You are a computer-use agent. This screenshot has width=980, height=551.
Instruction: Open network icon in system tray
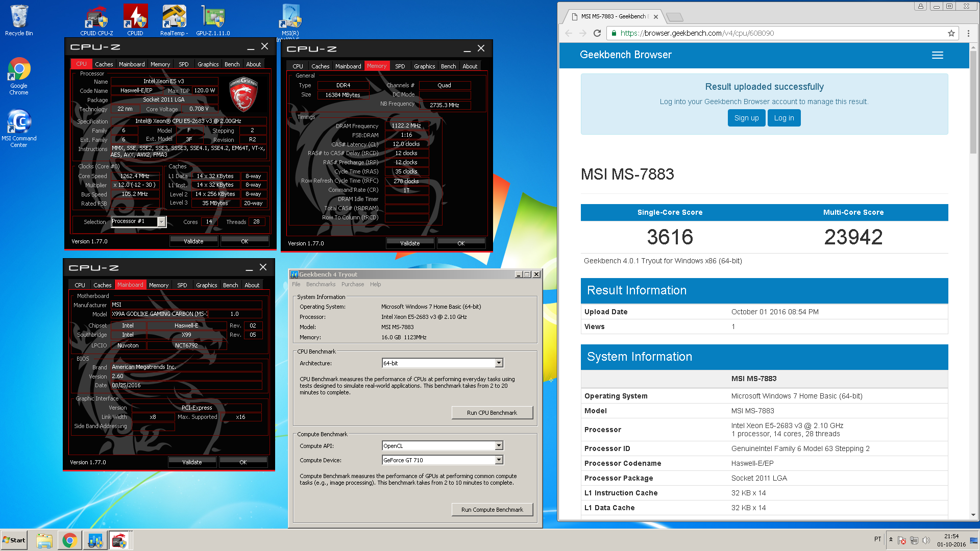[914, 540]
